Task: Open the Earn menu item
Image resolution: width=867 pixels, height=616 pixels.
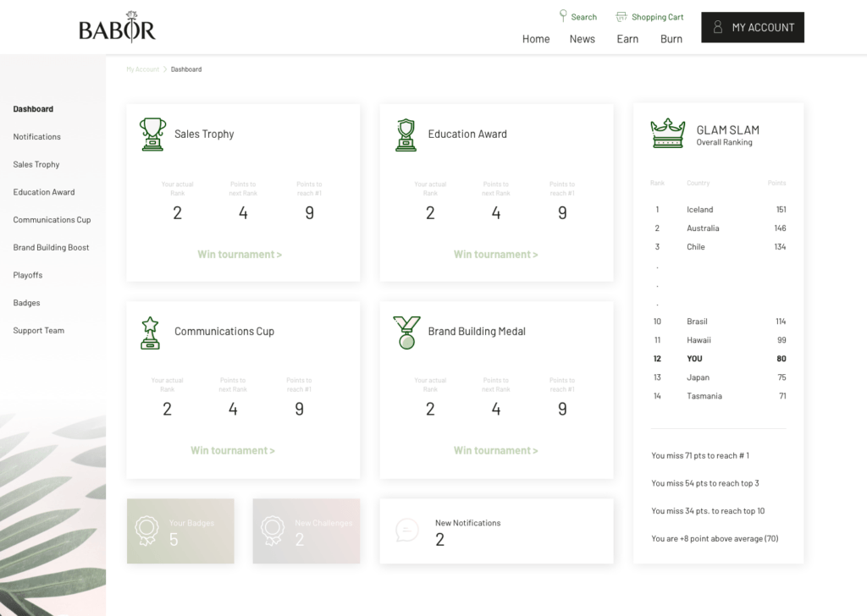Action: point(627,39)
